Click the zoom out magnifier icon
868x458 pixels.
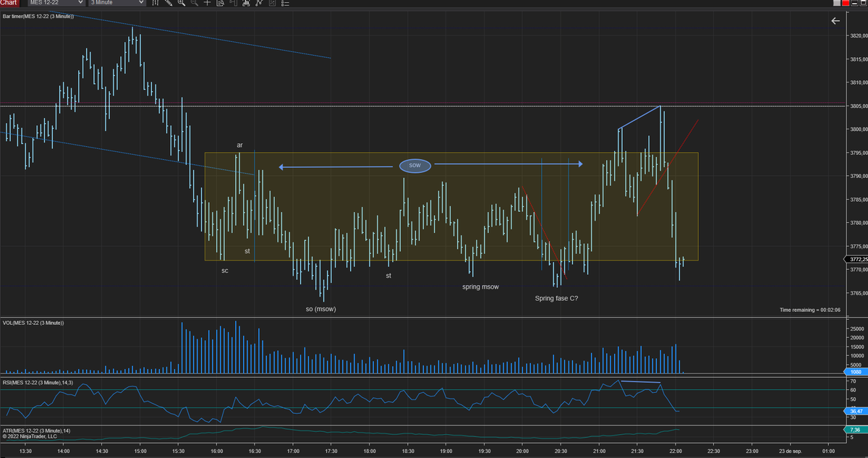click(194, 3)
